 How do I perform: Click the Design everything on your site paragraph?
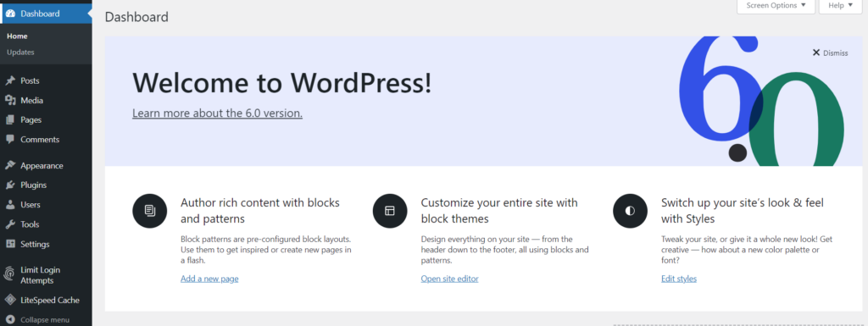tap(505, 250)
